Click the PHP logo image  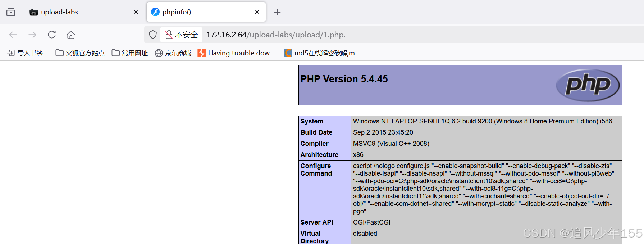(588, 85)
